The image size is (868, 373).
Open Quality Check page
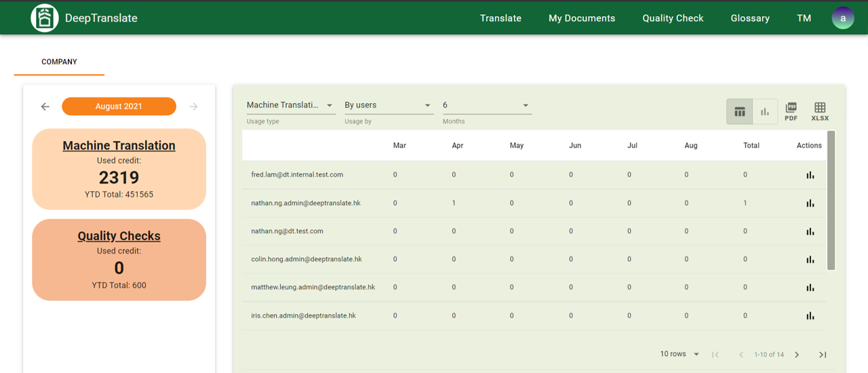coord(673,18)
